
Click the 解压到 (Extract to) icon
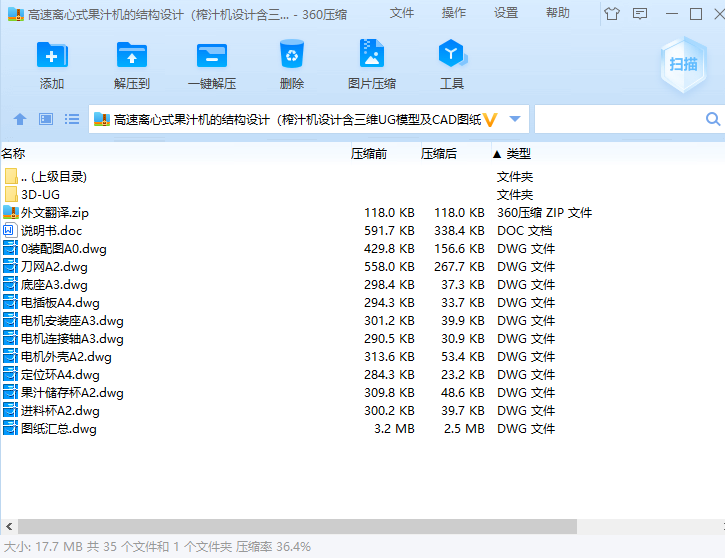tap(132, 55)
